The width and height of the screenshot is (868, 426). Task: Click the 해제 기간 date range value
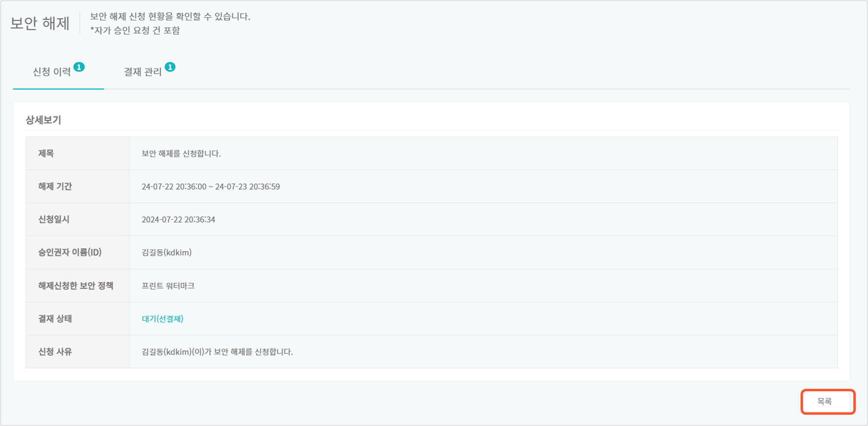tap(211, 187)
